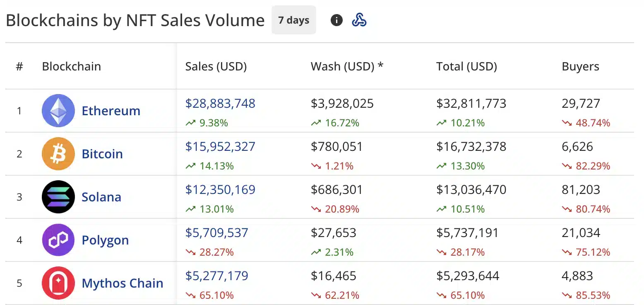Click Mythos Chain wash value $16,465

(x=333, y=276)
